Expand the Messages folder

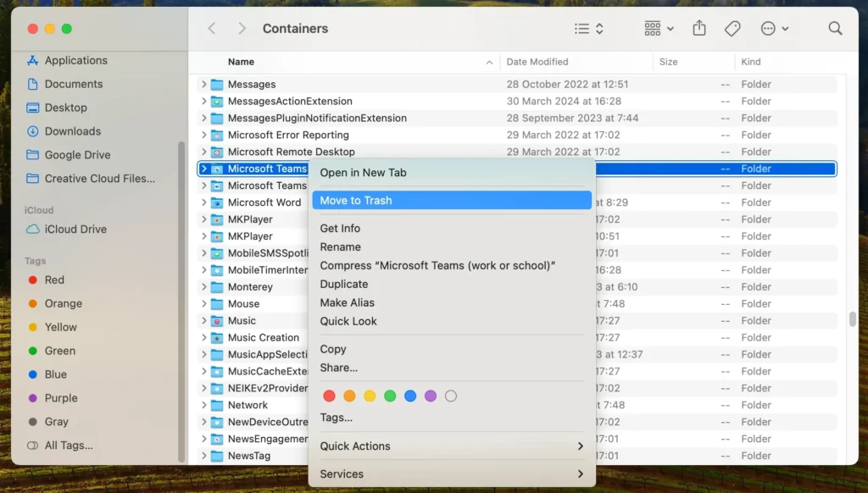click(x=203, y=84)
